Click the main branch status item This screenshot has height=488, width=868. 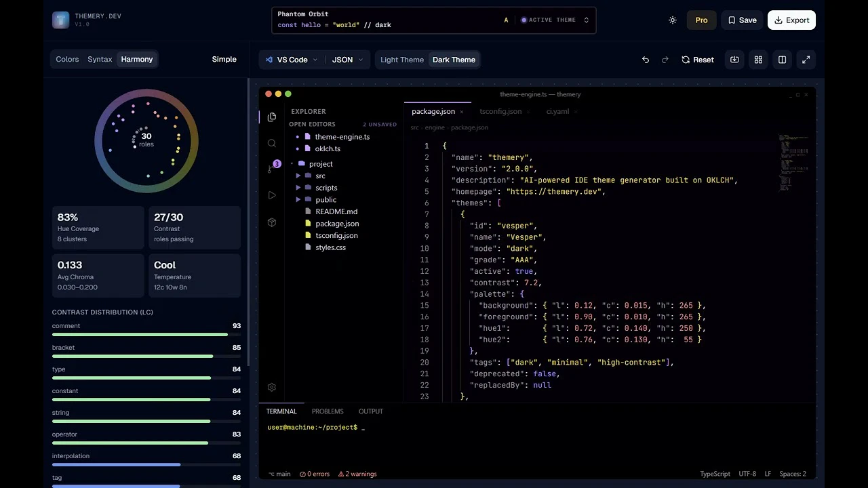pos(280,474)
